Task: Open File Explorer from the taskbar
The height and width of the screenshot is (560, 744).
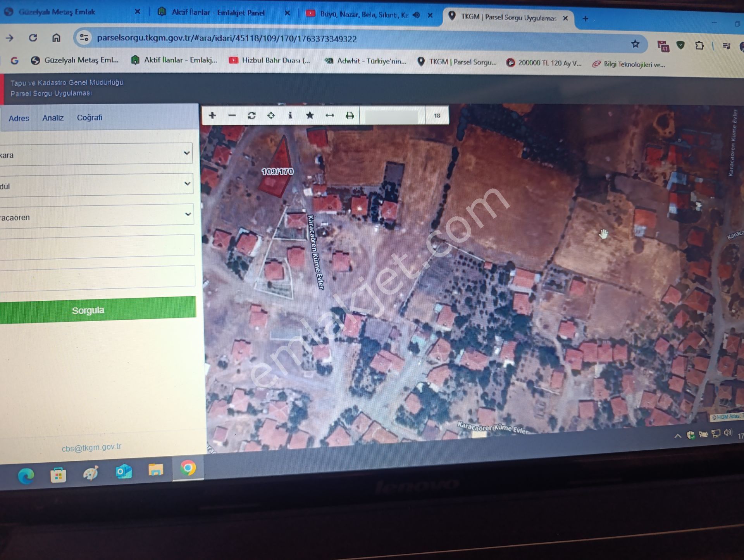Action: (x=155, y=470)
